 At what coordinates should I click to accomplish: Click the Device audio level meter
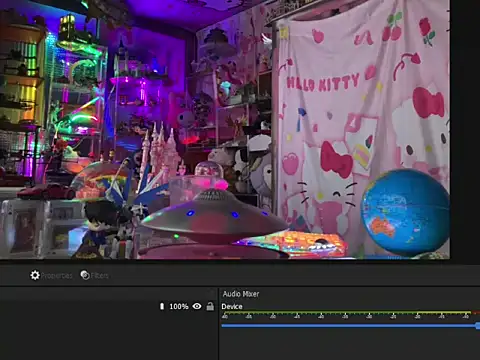351,313
